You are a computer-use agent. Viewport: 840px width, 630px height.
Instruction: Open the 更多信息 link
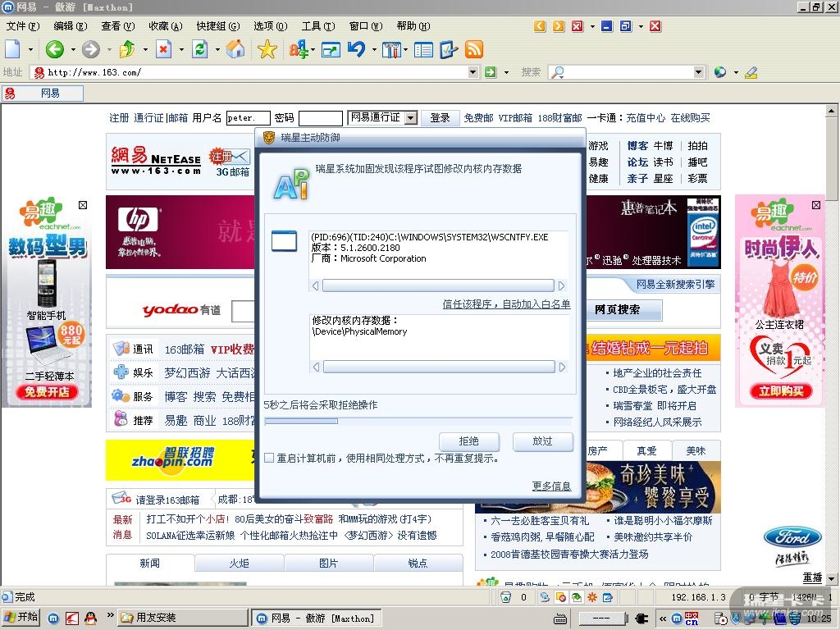click(551, 486)
